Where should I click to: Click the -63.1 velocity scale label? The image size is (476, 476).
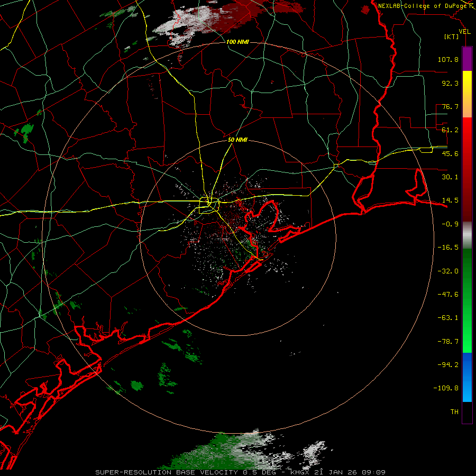(448, 318)
